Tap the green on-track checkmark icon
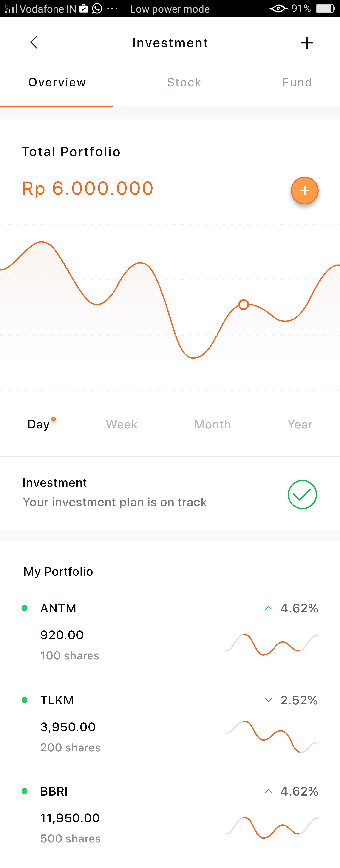 point(302,494)
